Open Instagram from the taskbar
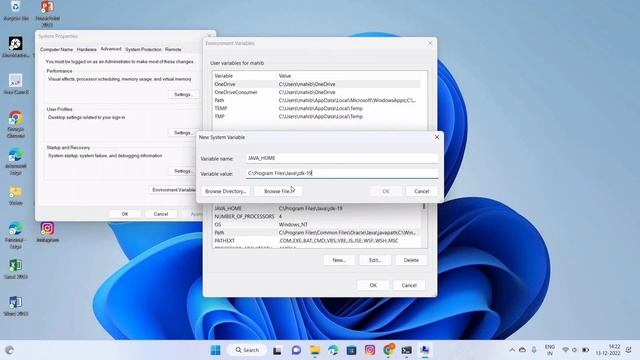 pyautogui.click(x=370, y=350)
